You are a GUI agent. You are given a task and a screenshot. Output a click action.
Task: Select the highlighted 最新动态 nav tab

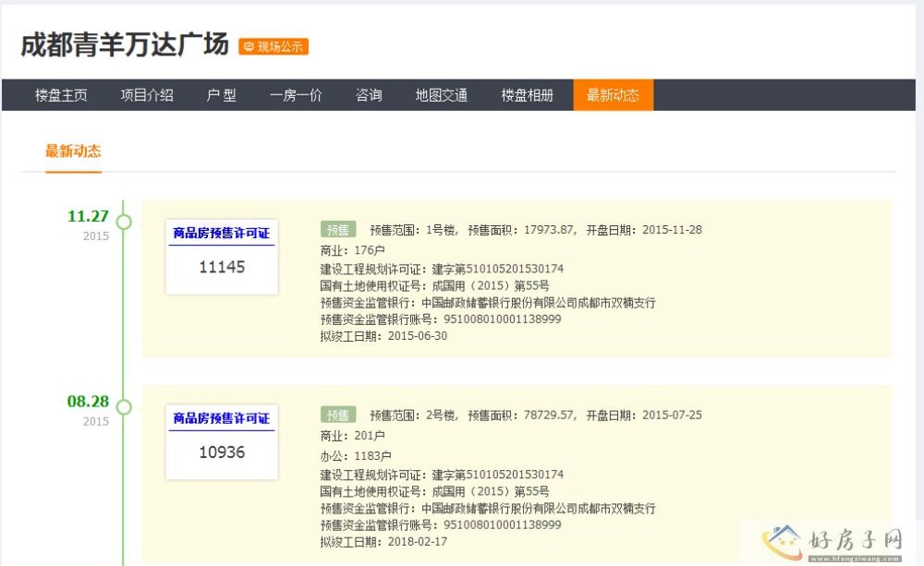[x=613, y=95]
